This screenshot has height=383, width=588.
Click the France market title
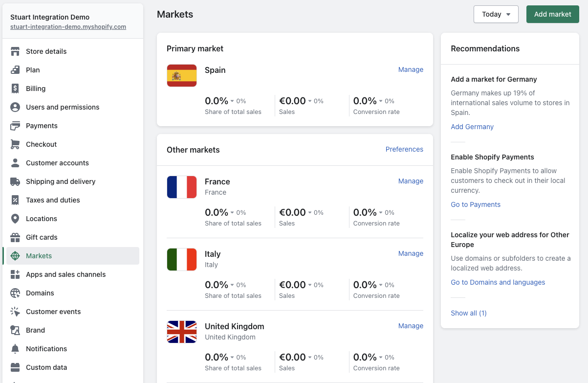(x=217, y=181)
